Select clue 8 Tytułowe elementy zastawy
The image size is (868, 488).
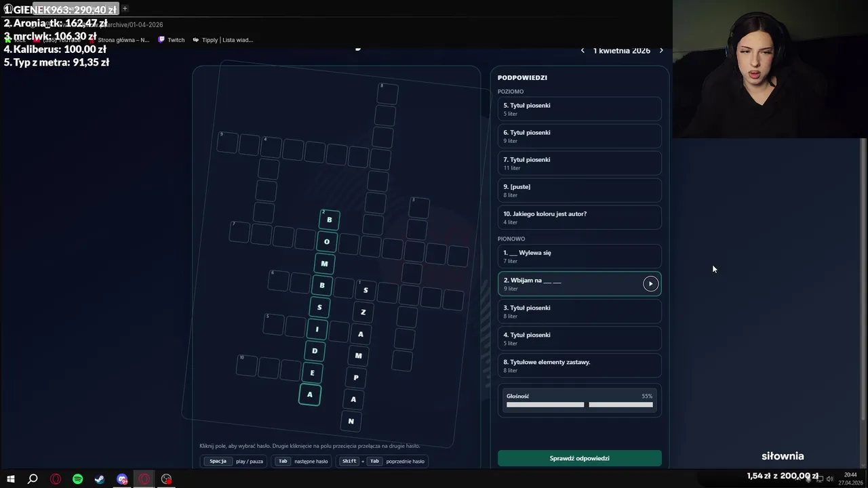(x=579, y=366)
